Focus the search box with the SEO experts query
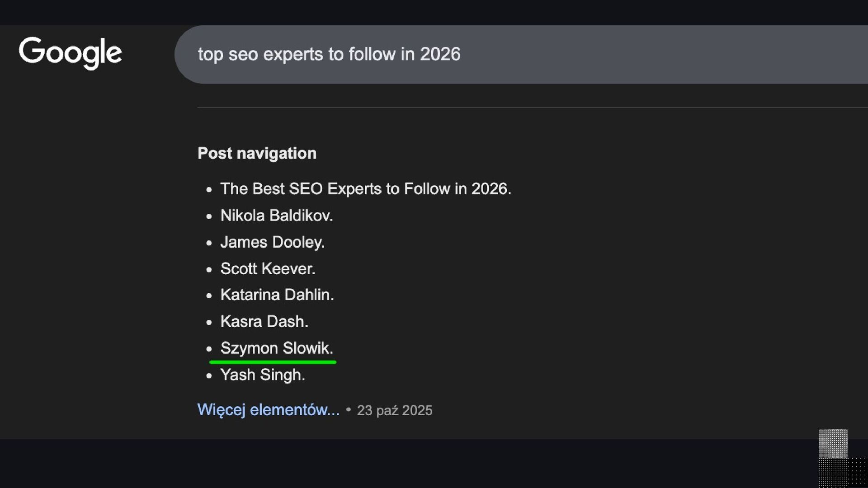868x488 pixels. (x=497, y=54)
